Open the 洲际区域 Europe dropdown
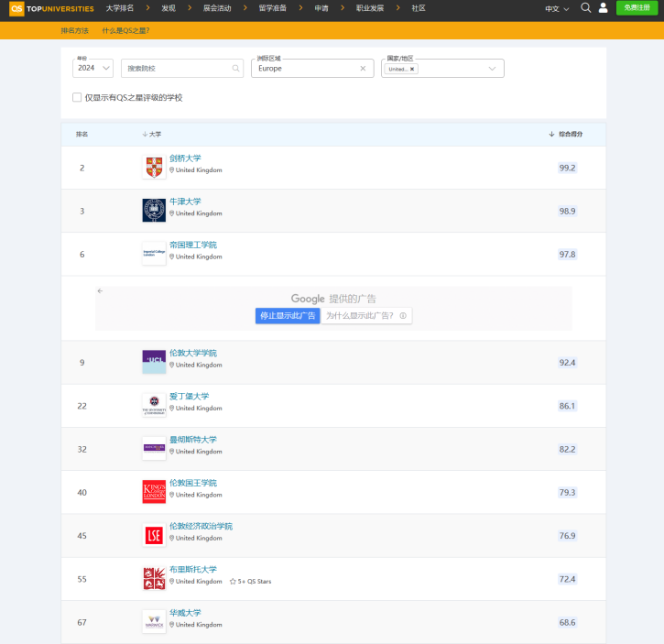 click(x=312, y=68)
